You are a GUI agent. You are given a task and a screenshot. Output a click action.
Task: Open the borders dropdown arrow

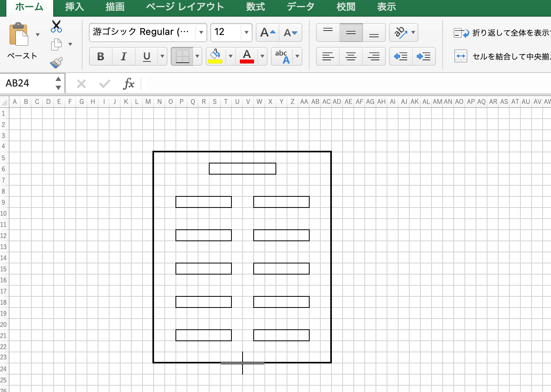[x=197, y=56]
